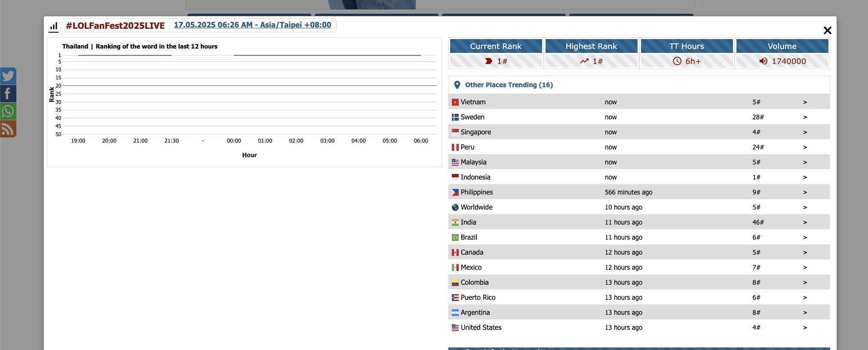Image resolution: width=868 pixels, height=350 pixels.
Task: Click the Singapore flag icon
Action: pyautogui.click(x=455, y=132)
